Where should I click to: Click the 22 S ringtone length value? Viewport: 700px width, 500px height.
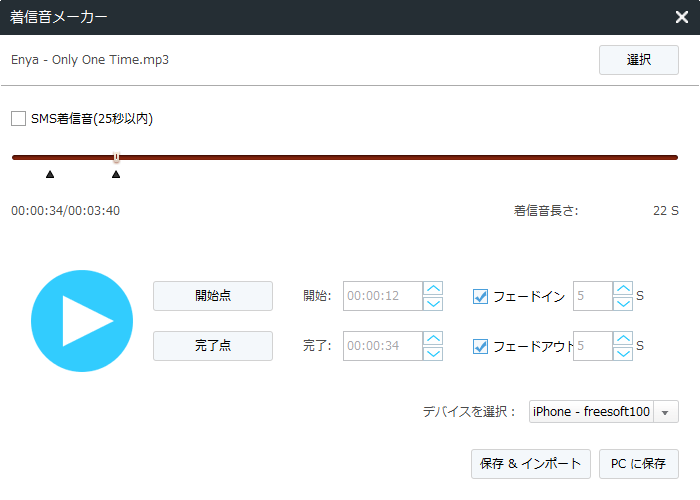coord(666,211)
